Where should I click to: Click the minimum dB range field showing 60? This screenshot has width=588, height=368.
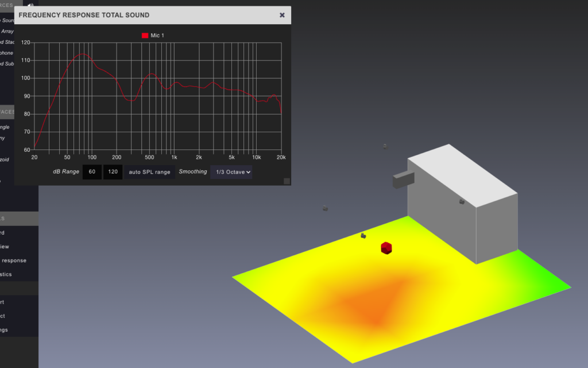pos(92,172)
